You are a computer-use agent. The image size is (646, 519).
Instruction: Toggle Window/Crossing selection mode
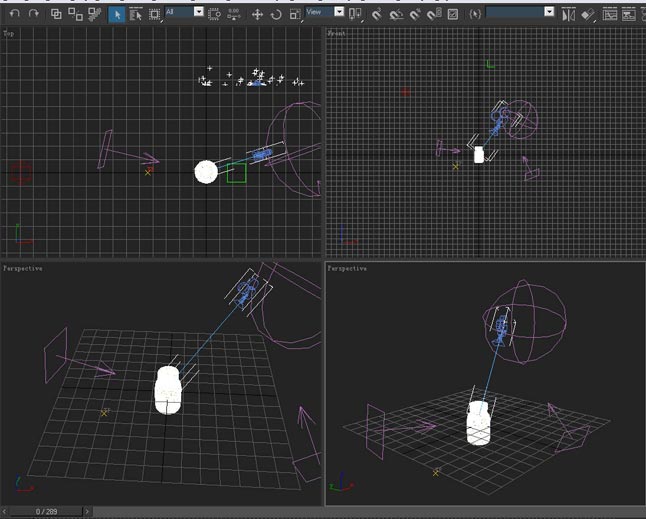click(214, 15)
